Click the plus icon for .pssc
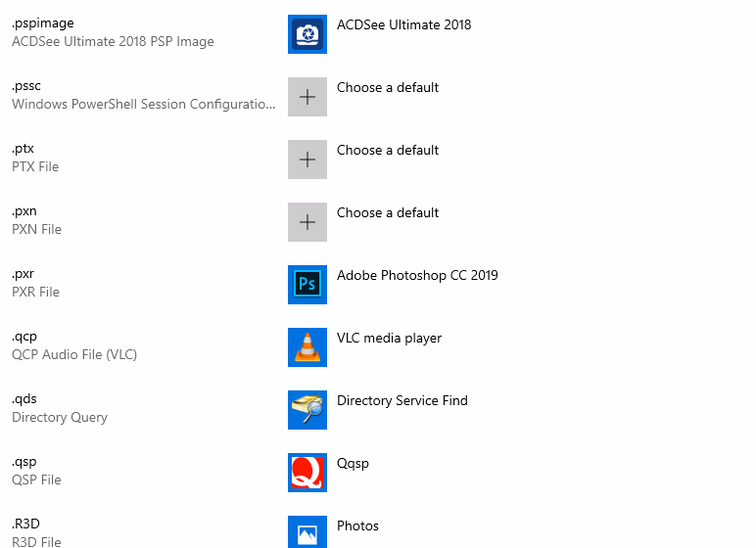 click(x=307, y=97)
